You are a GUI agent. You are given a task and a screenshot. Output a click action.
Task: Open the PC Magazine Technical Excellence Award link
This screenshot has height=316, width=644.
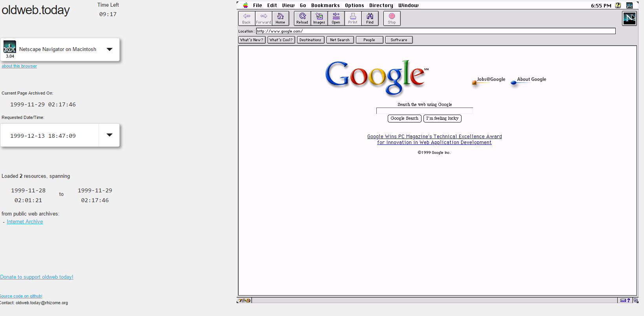[434, 139]
